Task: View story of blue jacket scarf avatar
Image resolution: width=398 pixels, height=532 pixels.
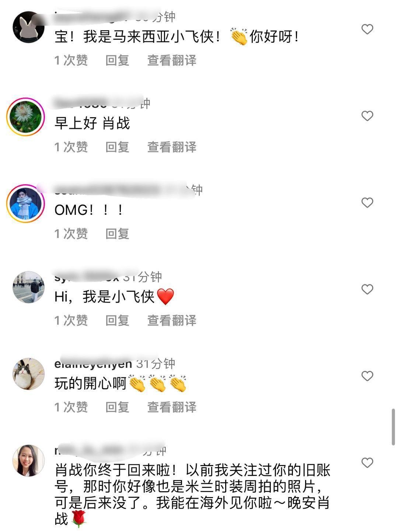Action: [x=26, y=203]
